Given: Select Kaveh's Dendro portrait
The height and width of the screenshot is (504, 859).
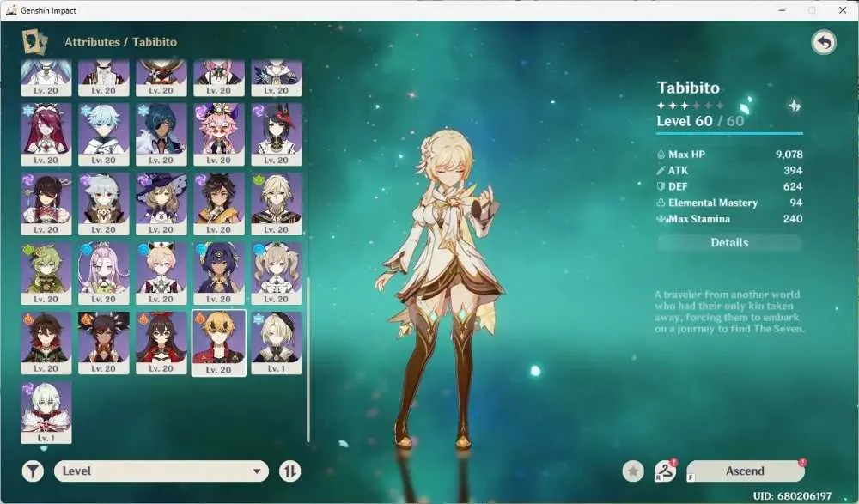Looking at the screenshot, I should point(277,203).
